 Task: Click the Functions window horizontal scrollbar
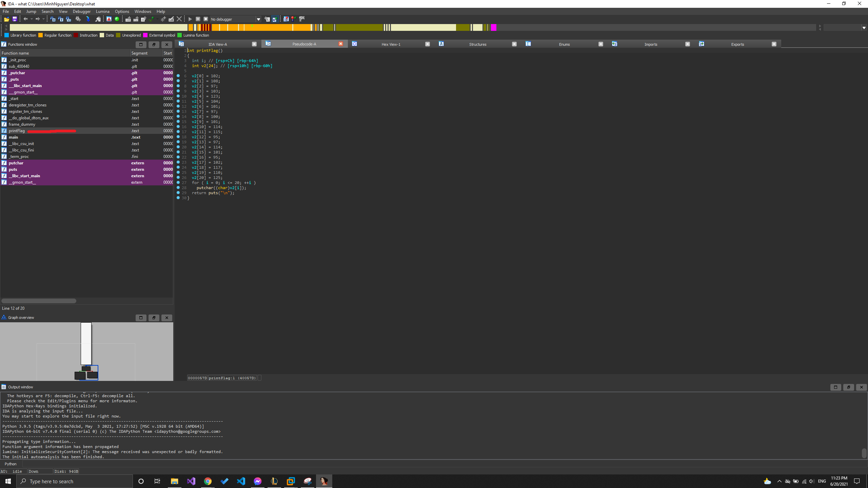click(x=39, y=301)
